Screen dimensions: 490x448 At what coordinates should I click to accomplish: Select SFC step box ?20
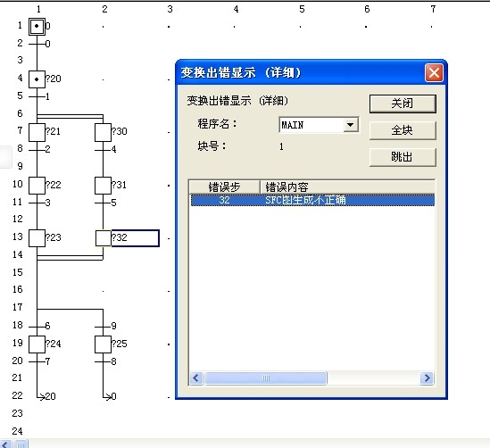(37, 79)
